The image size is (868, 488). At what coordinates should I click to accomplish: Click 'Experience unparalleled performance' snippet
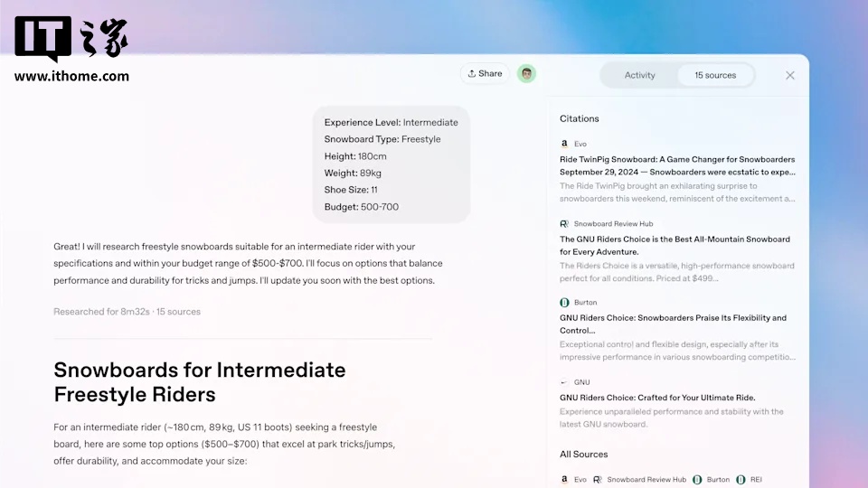(x=672, y=418)
